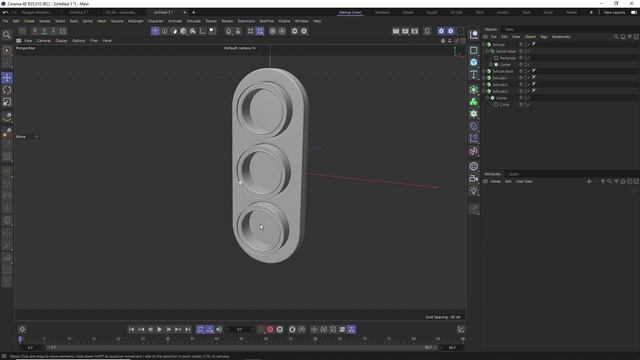Click Bookmarks in Objects manager menu
The width and height of the screenshot is (640, 360).
[561, 37]
